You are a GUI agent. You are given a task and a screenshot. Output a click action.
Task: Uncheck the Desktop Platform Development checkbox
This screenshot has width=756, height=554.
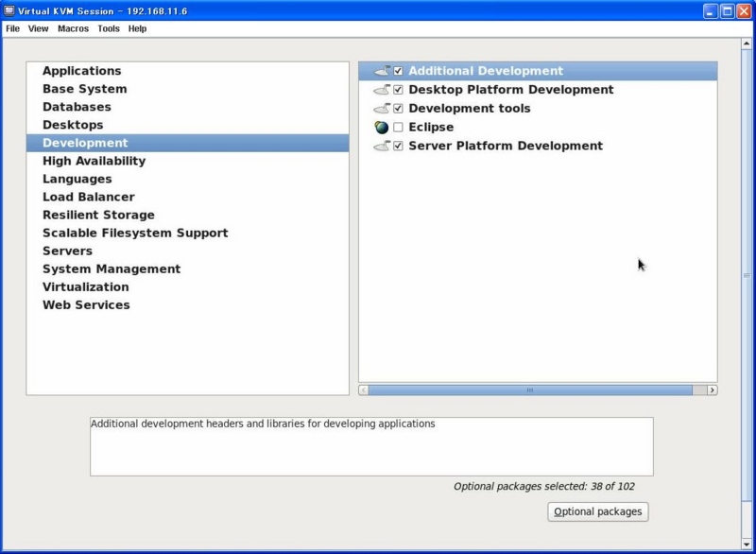click(398, 90)
